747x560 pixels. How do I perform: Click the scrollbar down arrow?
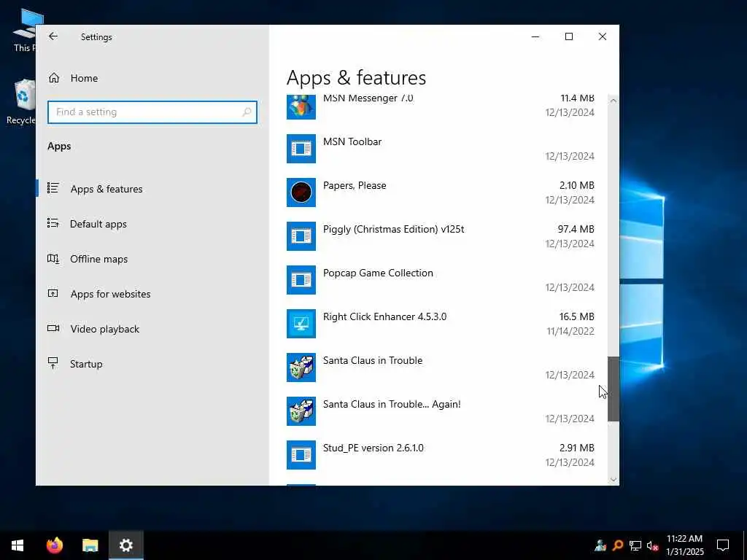coord(613,480)
